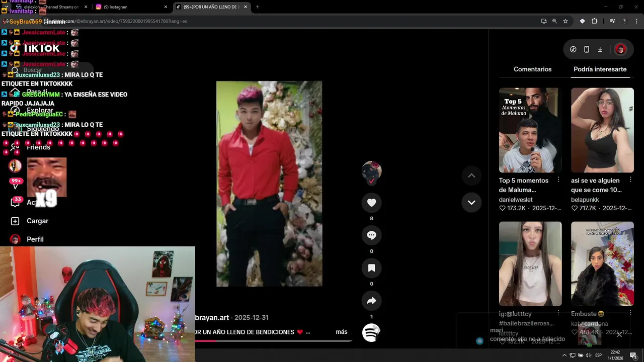Expand the caption with the más link

[x=342, y=332]
